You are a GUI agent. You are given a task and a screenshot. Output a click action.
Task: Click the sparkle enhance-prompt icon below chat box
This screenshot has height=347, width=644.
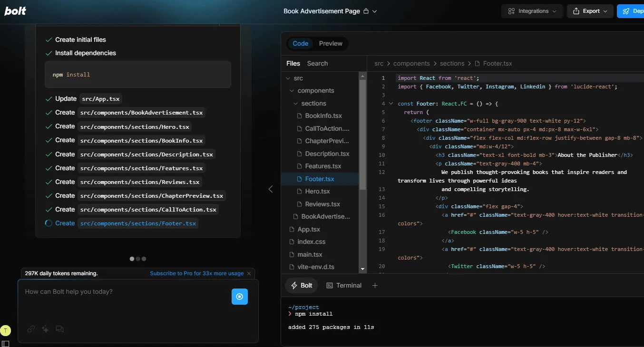click(45, 329)
